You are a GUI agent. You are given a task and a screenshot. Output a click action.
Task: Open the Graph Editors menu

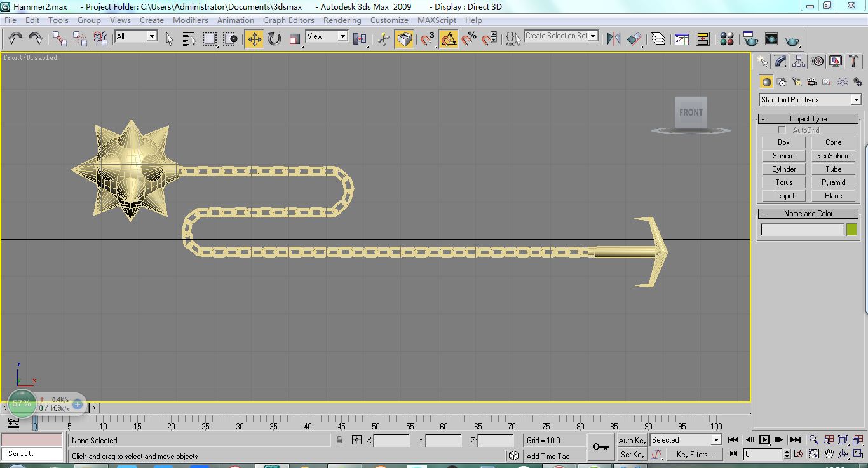point(288,20)
